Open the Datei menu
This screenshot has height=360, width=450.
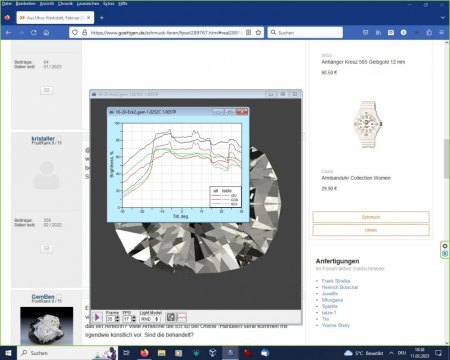(7, 4)
